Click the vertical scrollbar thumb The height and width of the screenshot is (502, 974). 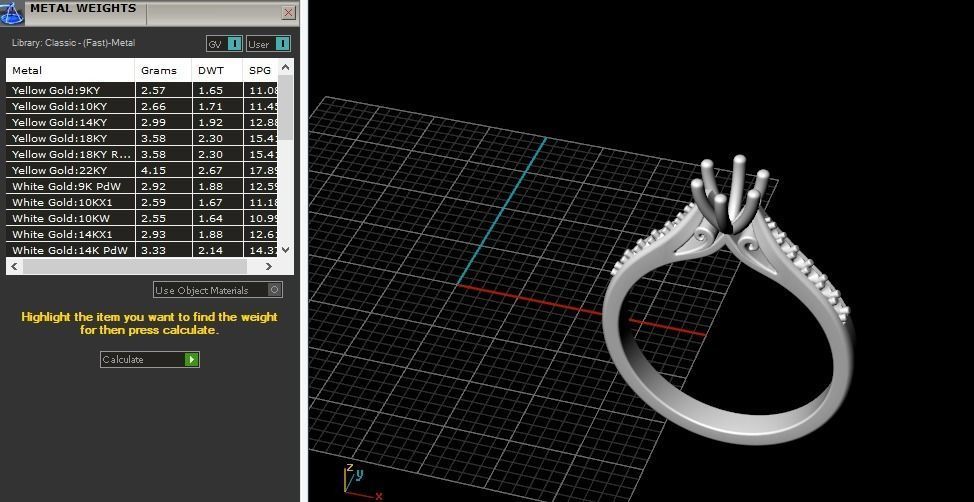(x=286, y=107)
